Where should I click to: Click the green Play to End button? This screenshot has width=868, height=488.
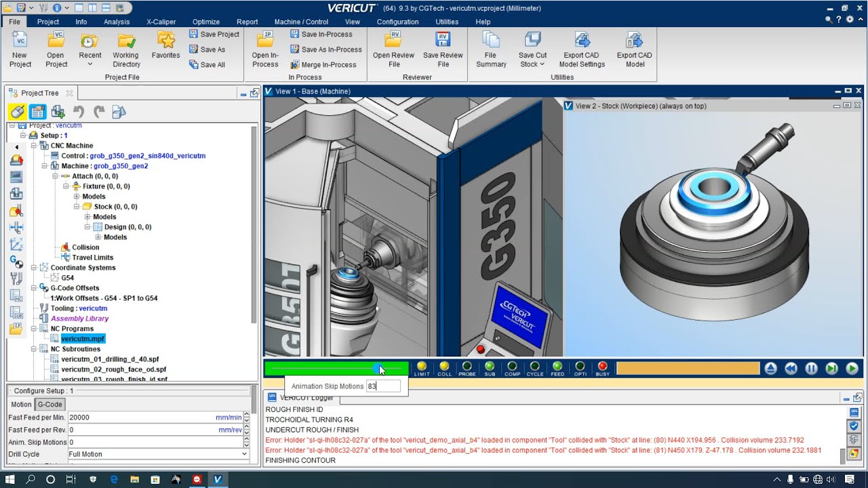[852, 369]
